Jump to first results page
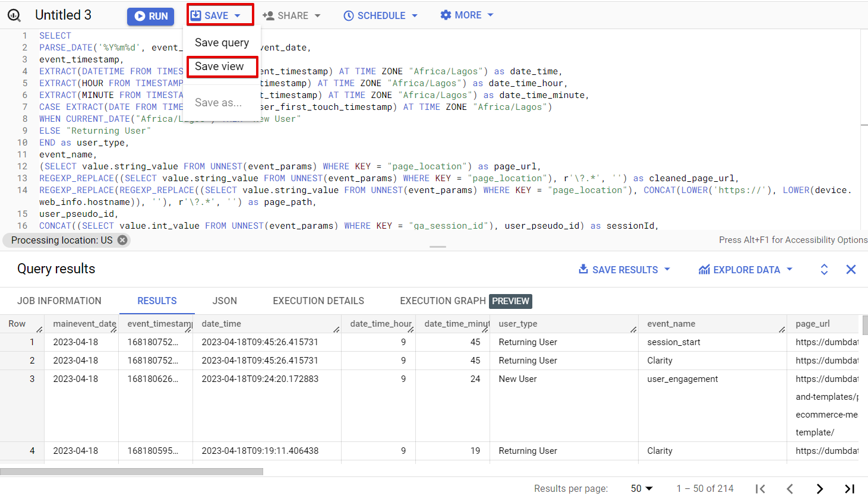This screenshot has width=868, height=499. coord(760,488)
